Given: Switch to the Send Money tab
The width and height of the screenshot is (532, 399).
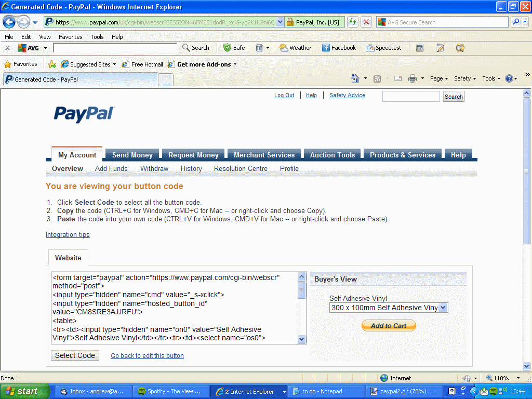Looking at the screenshot, I should pos(132,155).
